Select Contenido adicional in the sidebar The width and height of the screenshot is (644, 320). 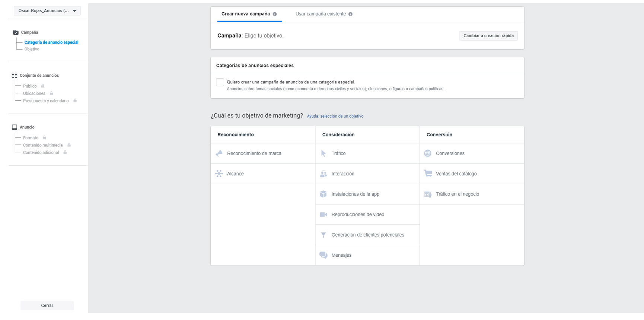click(x=41, y=153)
